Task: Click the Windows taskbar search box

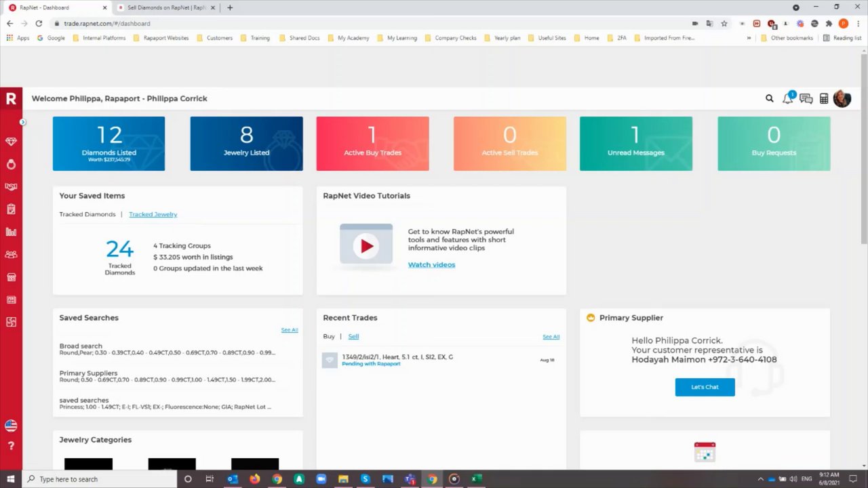Action: click(100, 479)
